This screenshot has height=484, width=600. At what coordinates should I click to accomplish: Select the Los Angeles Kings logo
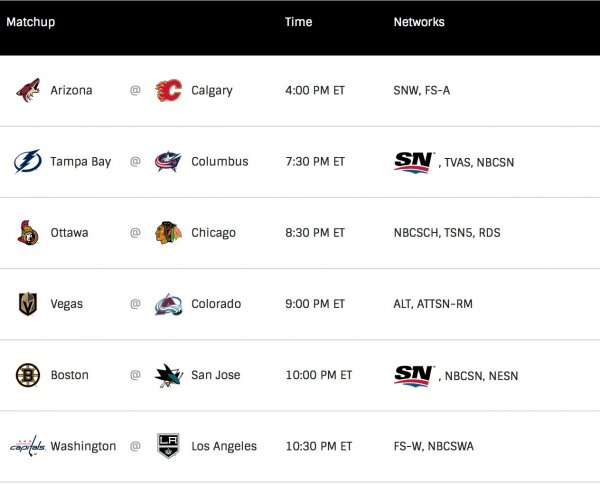tap(169, 446)
